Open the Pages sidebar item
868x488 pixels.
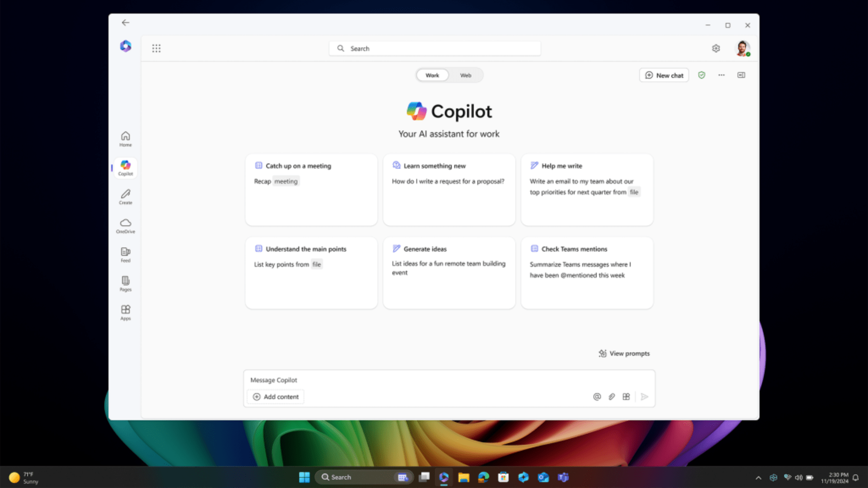(125, 283)
